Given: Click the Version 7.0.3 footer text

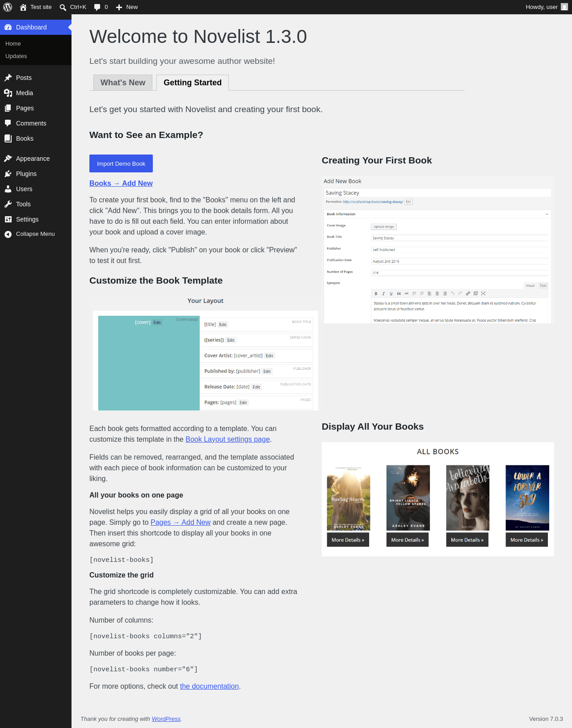Looking at the screenshot, I should coord(546,719).
